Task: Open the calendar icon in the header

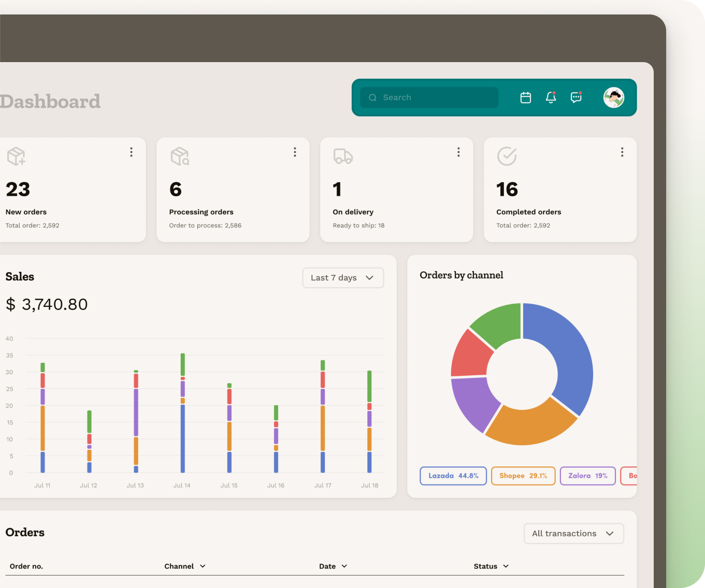Action: pos(525,97)
